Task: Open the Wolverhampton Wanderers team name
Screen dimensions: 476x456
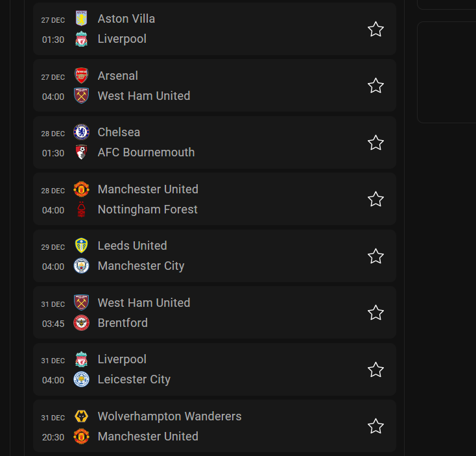Action: click(x=169, y=416)
